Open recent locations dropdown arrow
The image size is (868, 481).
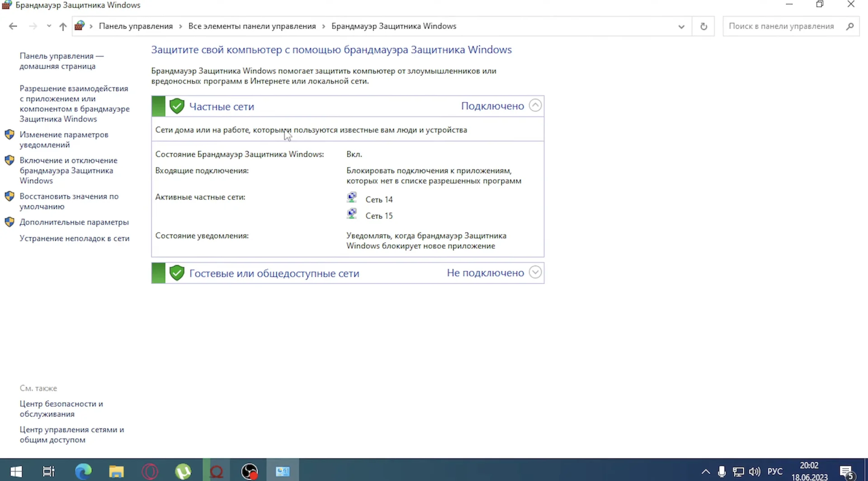[49, 26]
